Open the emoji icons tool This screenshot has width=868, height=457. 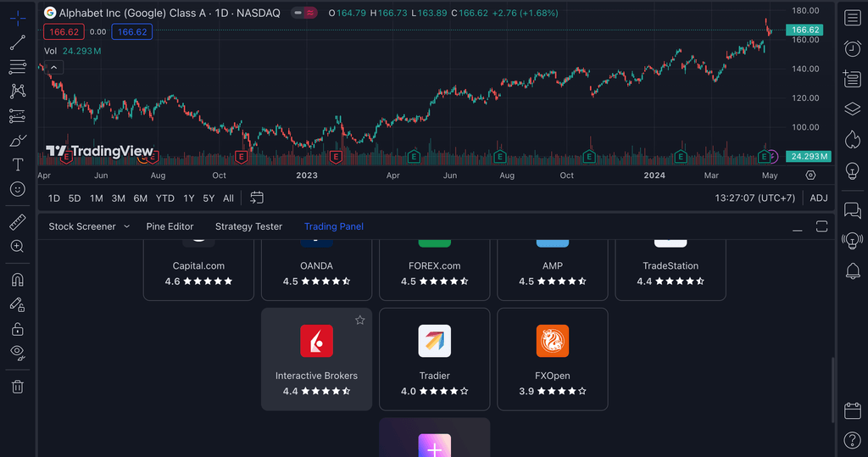coord(17,189)
